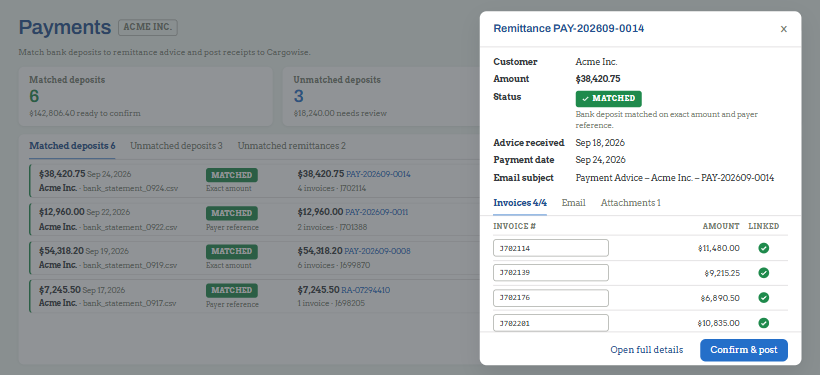Screen dimensions: 820x375
Task: Click MATCHED badge on $12,960.00 row
Action: 232,213
